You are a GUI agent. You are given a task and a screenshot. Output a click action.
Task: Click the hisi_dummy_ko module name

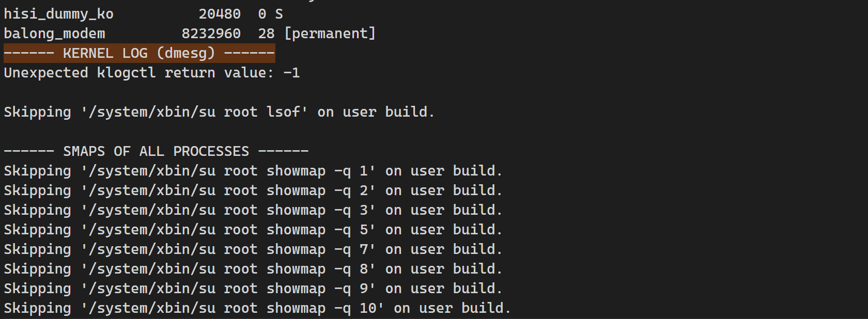tap(58, 14)
